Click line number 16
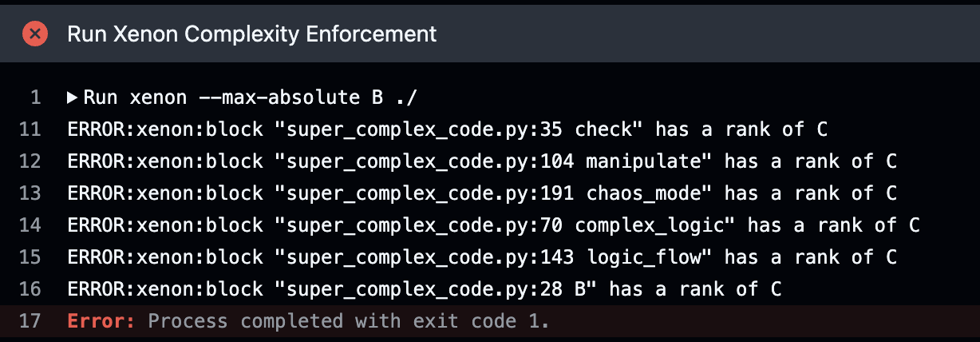 (x=30, y=289)
